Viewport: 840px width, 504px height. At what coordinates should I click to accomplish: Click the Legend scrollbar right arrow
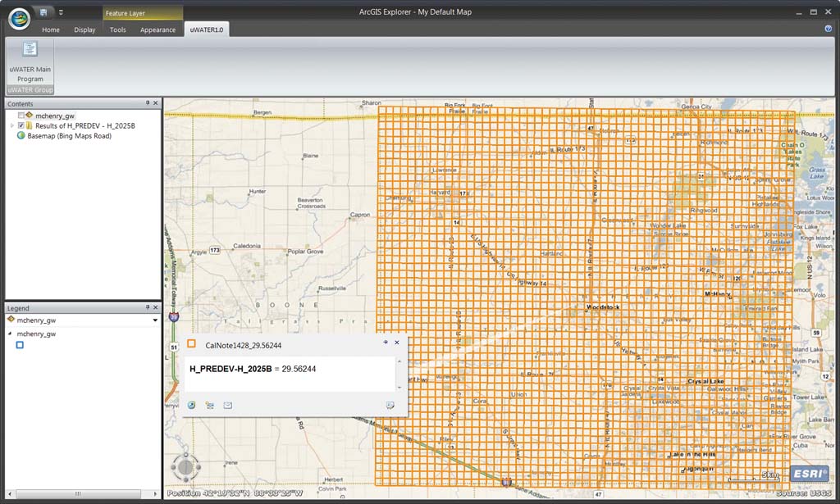pyautogui.click(x=155, y=493)
